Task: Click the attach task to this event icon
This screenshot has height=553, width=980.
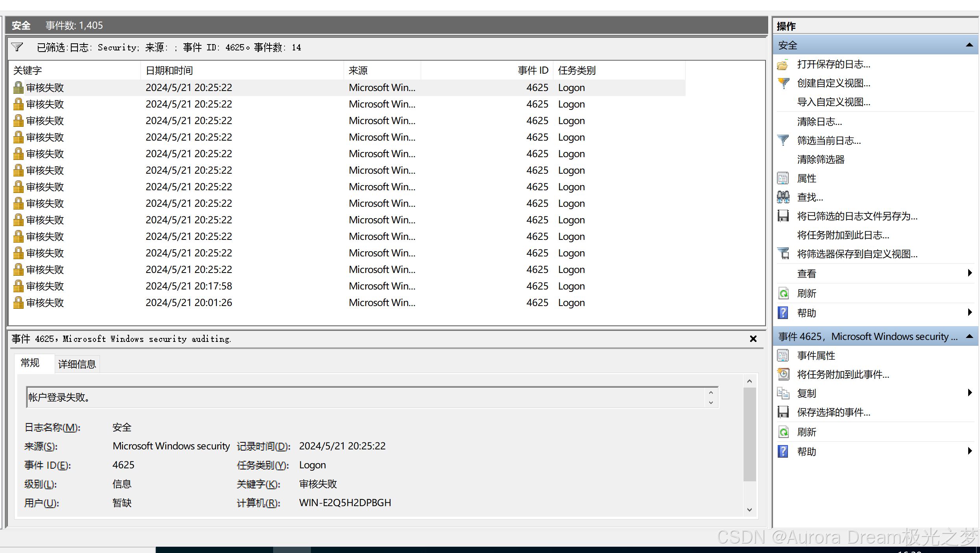Action: 783,374
